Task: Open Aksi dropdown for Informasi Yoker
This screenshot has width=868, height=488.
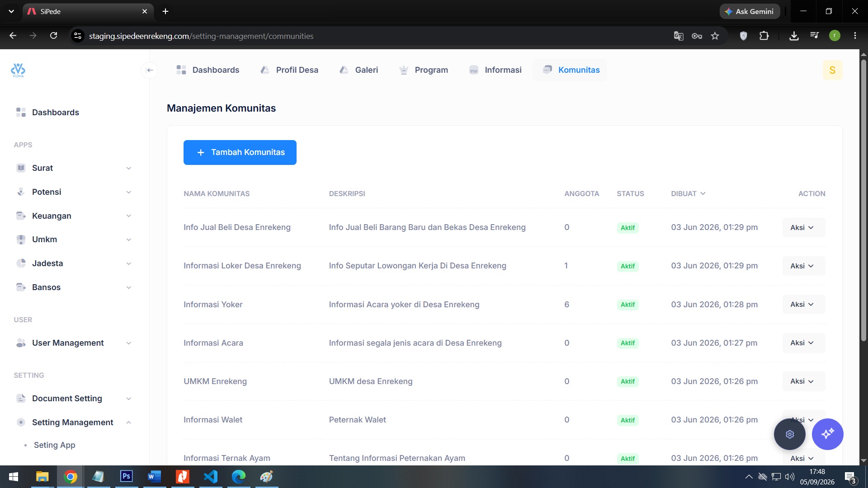Action: [803, 305]
